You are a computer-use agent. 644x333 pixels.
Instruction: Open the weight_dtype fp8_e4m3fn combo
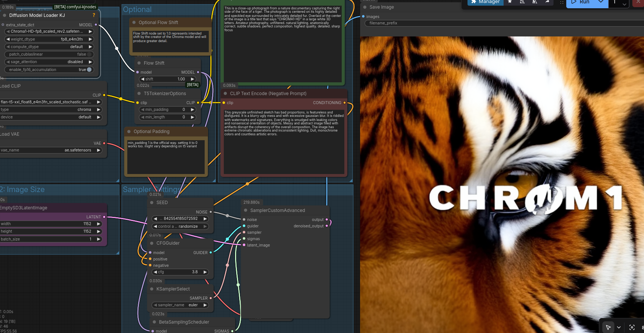click(49, 39)
